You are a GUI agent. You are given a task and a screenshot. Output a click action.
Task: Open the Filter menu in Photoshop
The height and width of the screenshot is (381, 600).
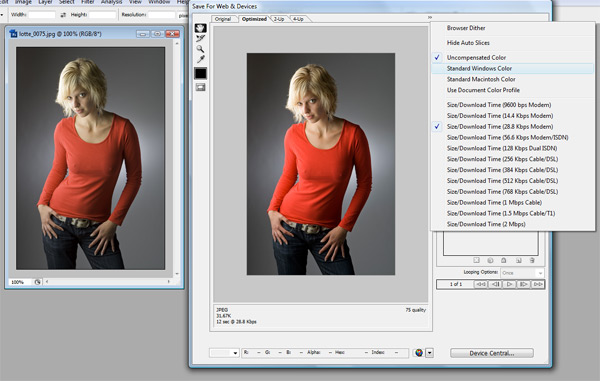[88, 2]
